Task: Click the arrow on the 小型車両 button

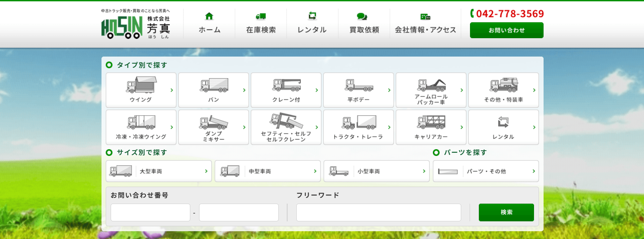Action: [424, 171]
